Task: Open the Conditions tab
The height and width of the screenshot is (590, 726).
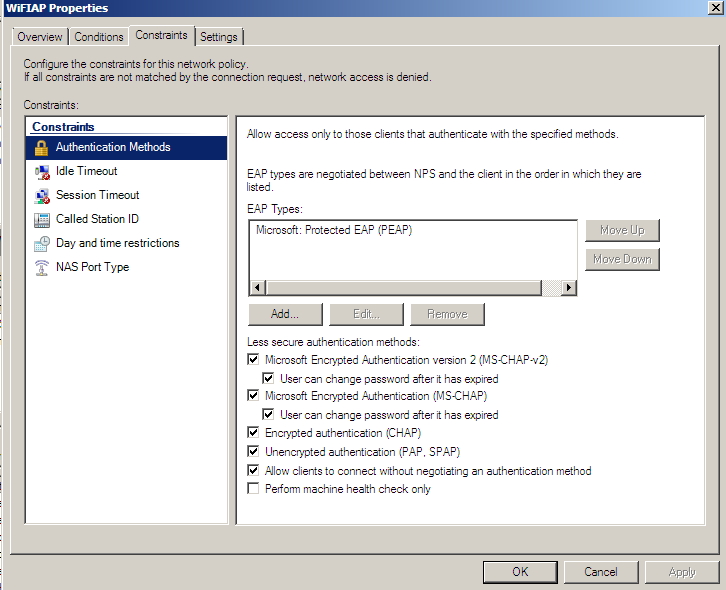Action: click(99, 37)
